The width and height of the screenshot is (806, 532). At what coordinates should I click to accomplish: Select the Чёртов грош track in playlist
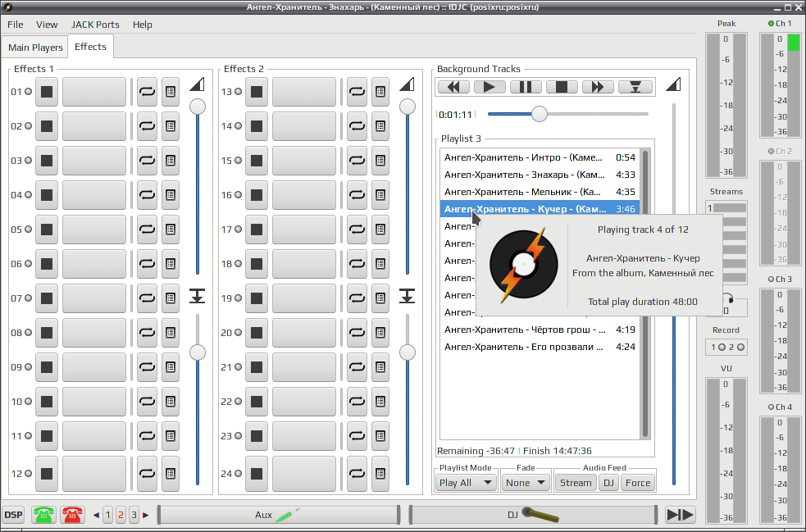(x=540, y=330)
